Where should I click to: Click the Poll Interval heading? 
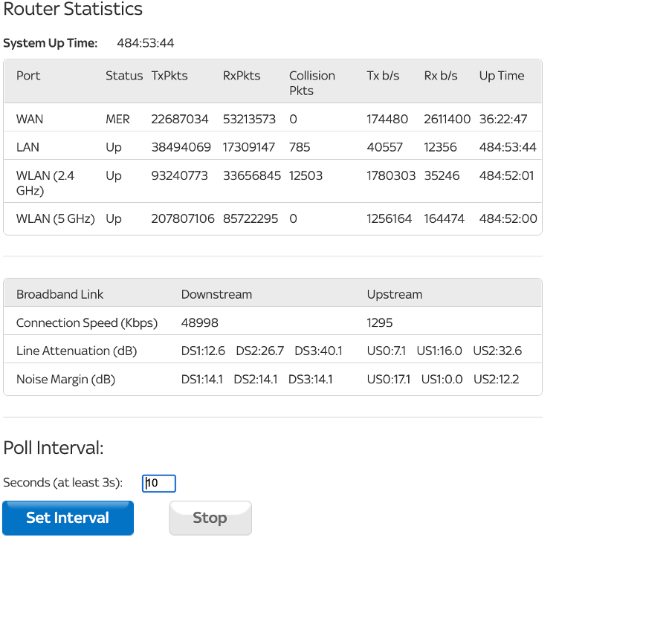click(54, 448)
